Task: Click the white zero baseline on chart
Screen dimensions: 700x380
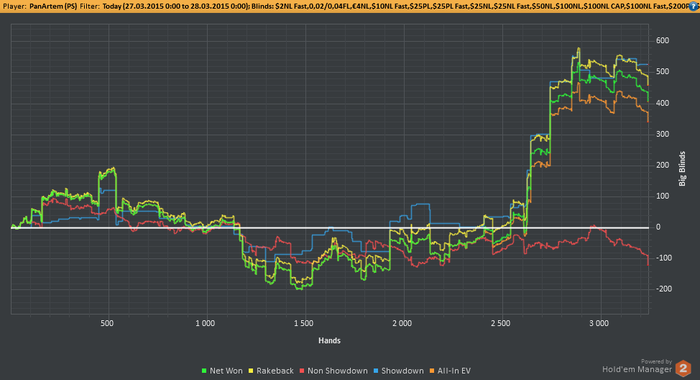Action: pos(329,228)
